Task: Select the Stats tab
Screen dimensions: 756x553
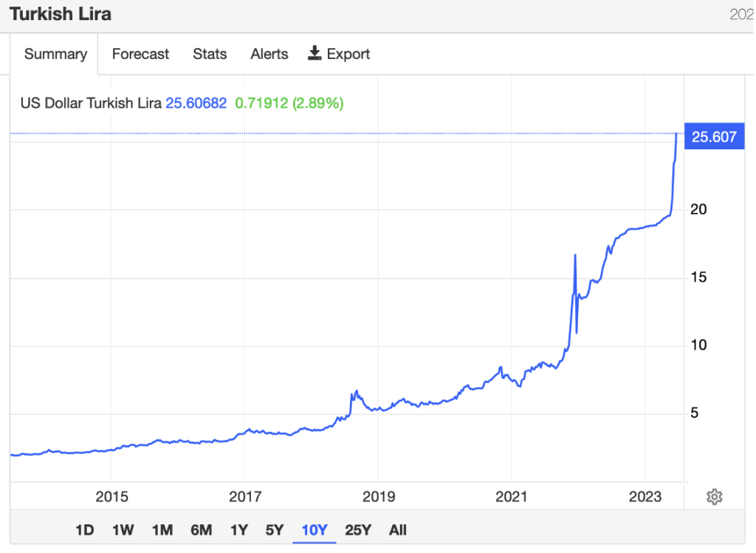Action: (x=210, y=54)
